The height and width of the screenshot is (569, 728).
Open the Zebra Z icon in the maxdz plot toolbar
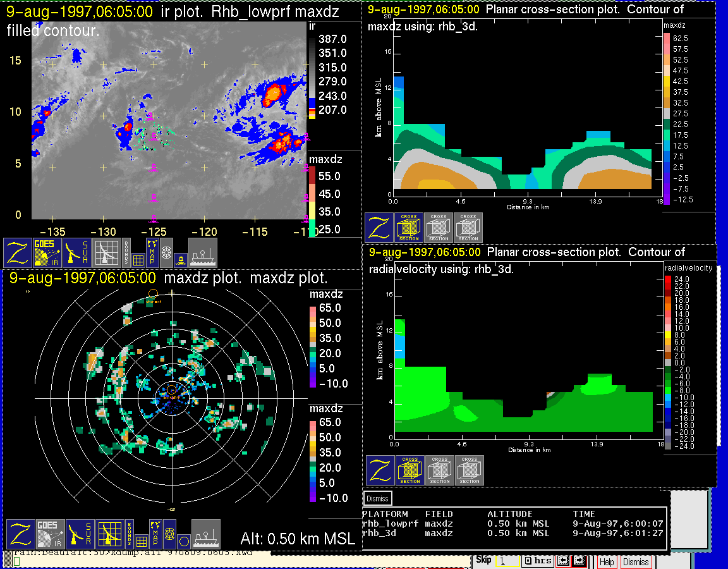[20, 534]
